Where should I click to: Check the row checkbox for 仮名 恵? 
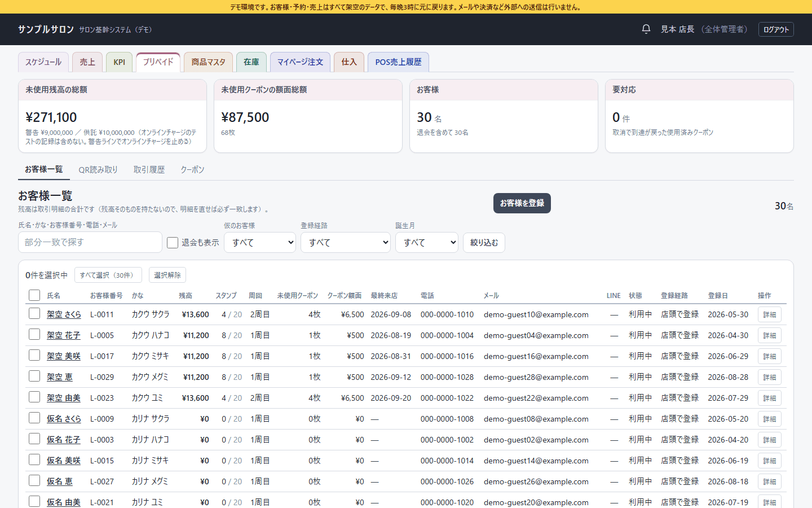(x=34, y=481)
